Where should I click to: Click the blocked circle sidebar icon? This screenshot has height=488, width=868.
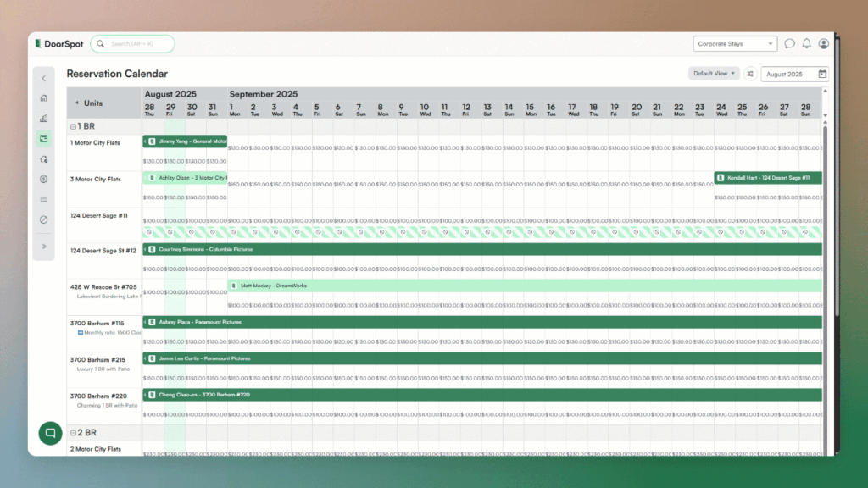[x=44, y=219]
